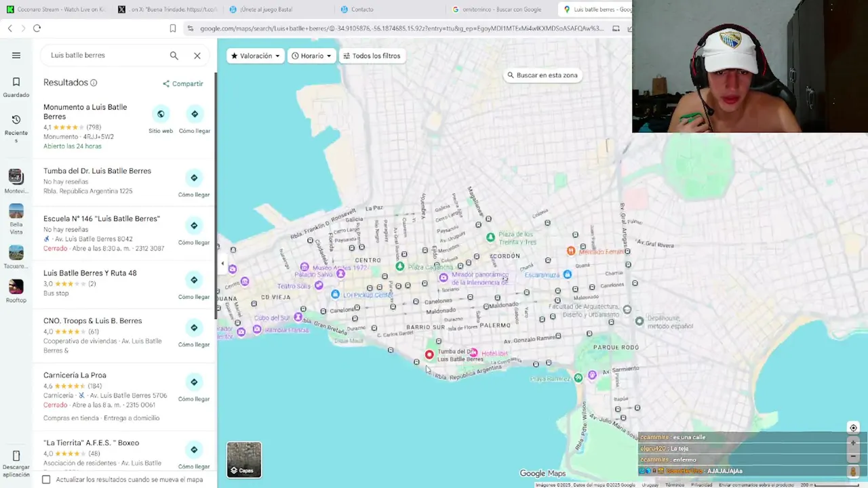868x488 pixels.
Task: Bookmark the page with address bar icon
Action: [173, 28]
